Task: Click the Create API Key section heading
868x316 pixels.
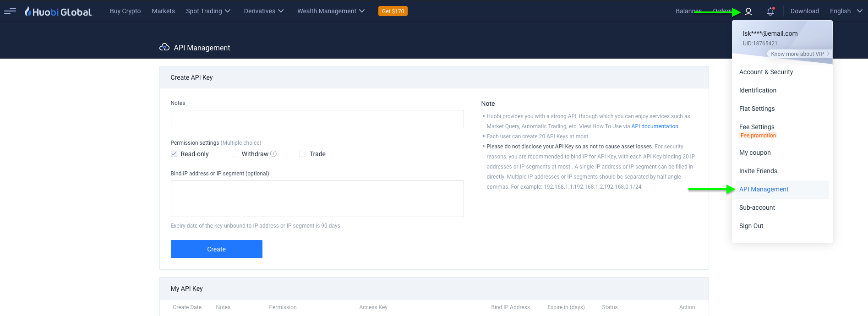Action: (191, 77)
